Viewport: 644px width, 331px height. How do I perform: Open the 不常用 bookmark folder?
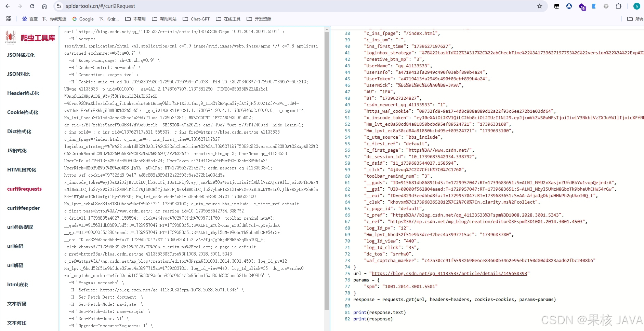pyautogui.click(x=135, y=19)
